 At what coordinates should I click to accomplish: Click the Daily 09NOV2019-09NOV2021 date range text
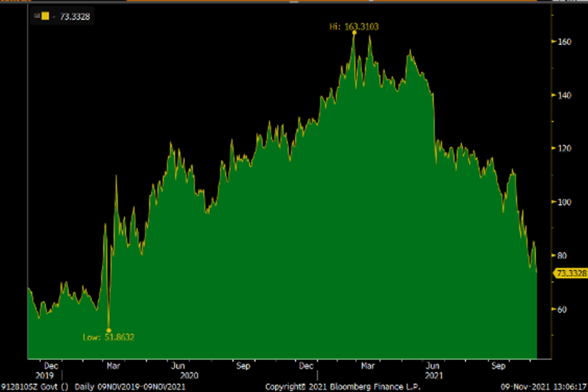(130, 387)
